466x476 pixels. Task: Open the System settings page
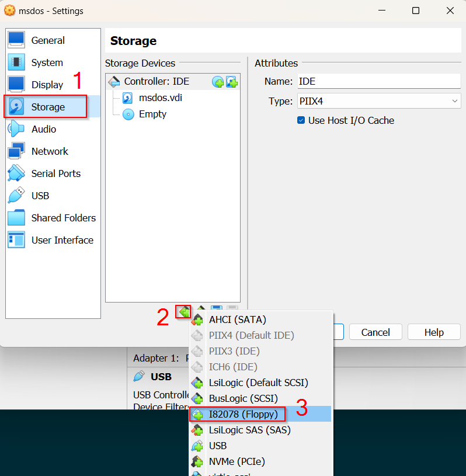click(47, 62)
